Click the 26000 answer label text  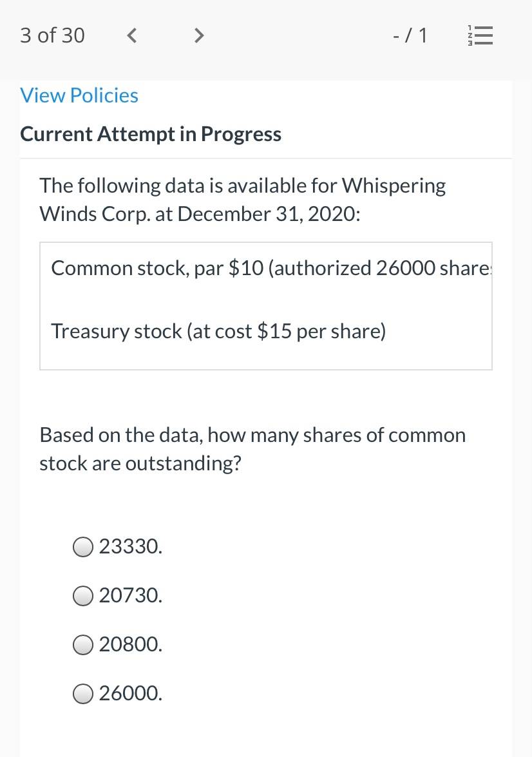pyautogui.click(x=131, y=693)
